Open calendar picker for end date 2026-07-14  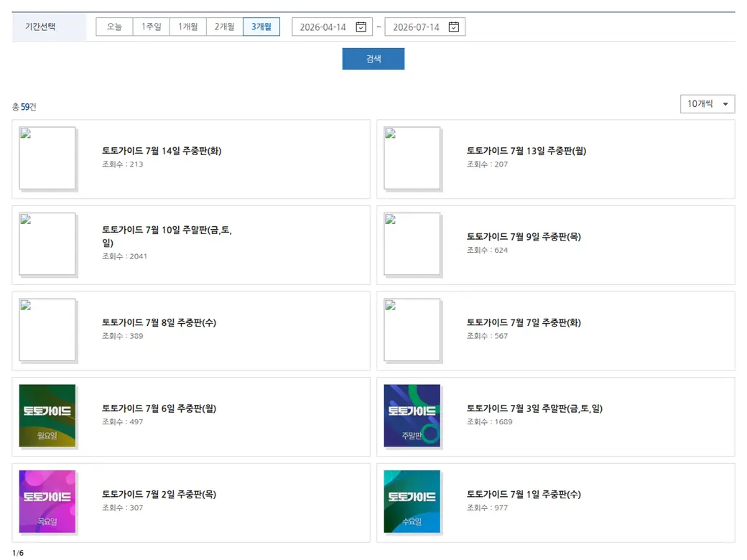(454, 27)
